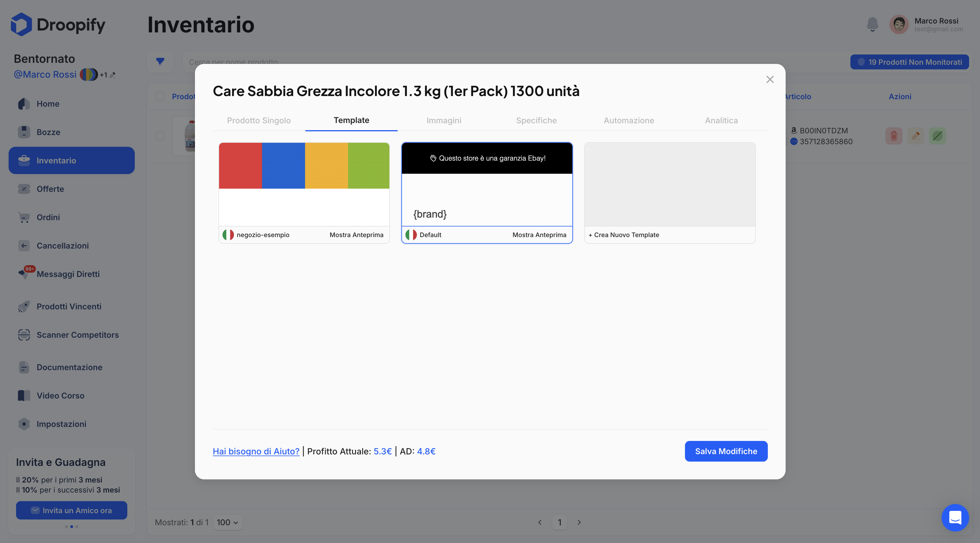
Task: Click + Crea Nuovo Template
Action: point(624,235)
